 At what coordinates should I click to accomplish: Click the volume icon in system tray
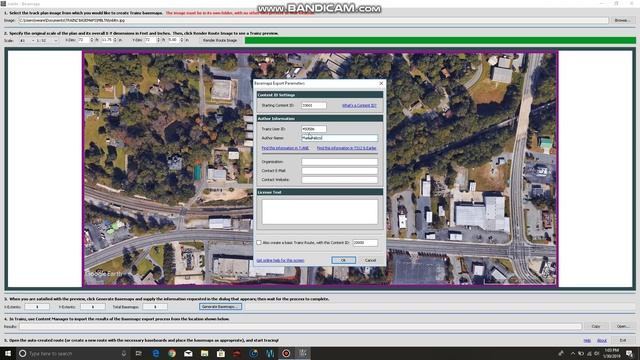coord(596,353)
